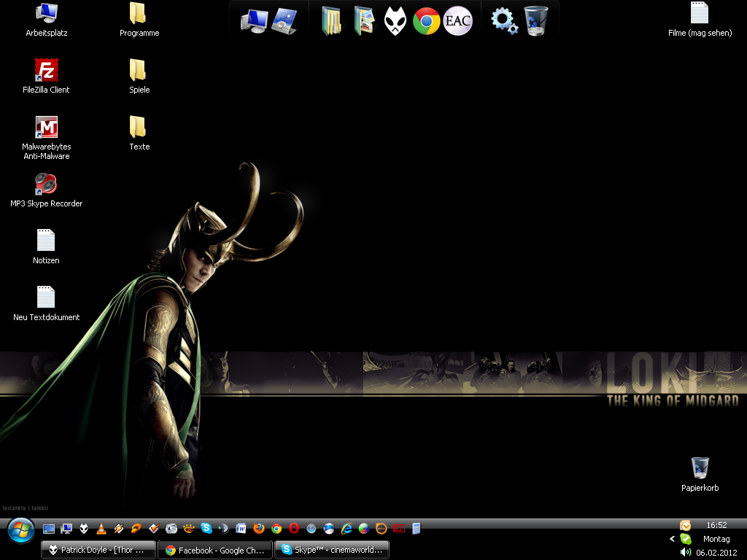Viewport: 747px width, 560px height.
Task: Launch Internet Explorer from quick launch
Action: click(347, 529)
